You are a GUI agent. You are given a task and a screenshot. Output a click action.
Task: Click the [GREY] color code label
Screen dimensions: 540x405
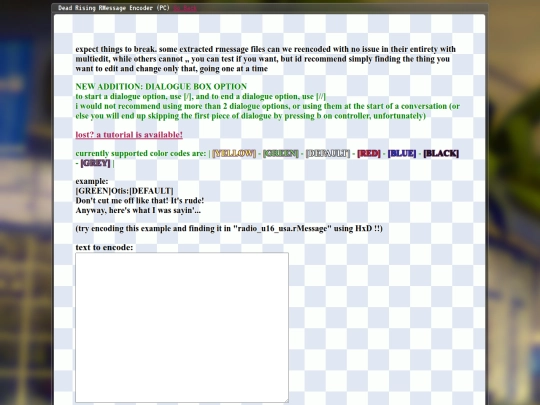pos(95,163)
